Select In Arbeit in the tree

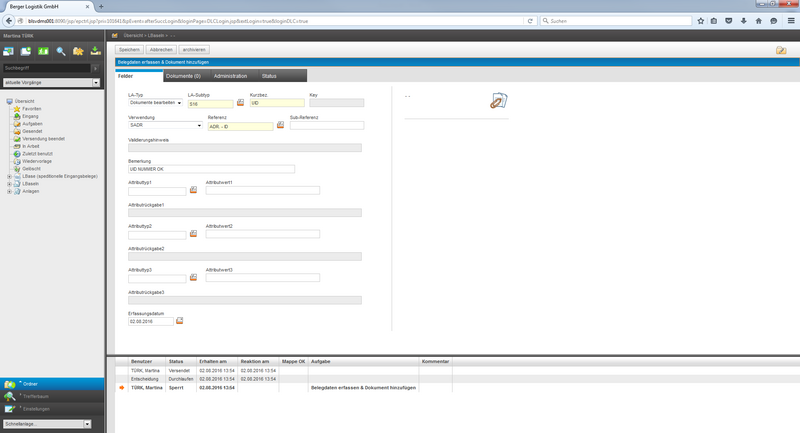coord(31,146)
